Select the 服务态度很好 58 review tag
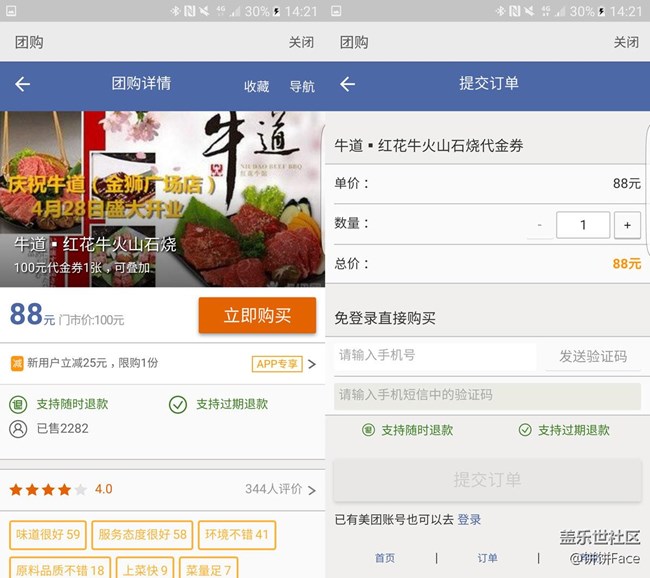Screen dimensions: 650x578 (141, 535)
